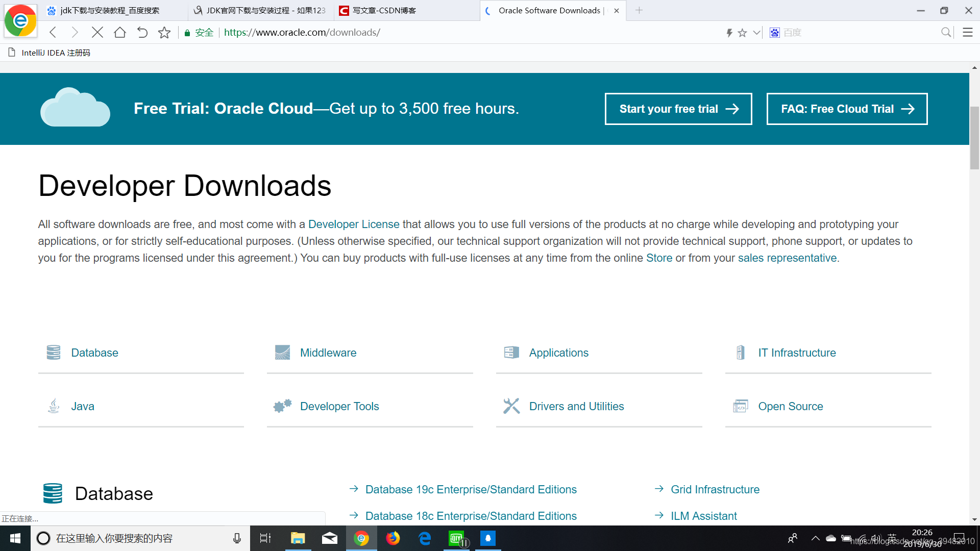
Task: Open the Java downloads category
Action: click(83, 406)
